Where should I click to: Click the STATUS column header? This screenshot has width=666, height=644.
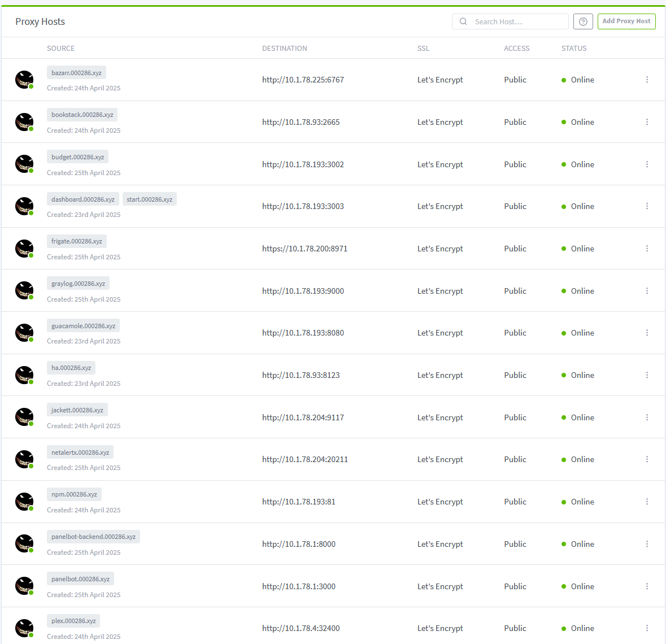[x=574, y=49]
